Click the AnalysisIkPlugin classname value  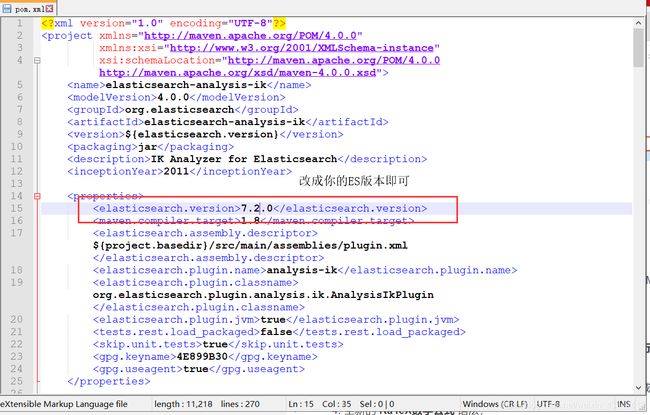click(x=263, y=295)
